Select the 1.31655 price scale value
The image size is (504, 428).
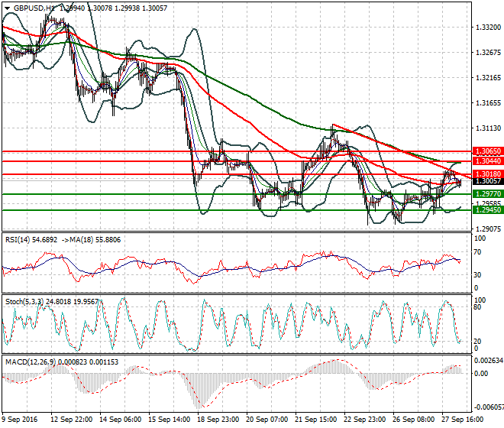click(x=488, y=103)
